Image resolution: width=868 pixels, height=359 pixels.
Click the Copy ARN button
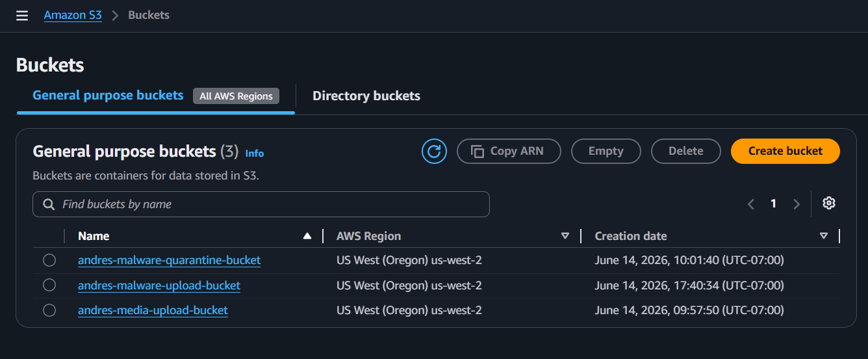[x=509, y=151]
